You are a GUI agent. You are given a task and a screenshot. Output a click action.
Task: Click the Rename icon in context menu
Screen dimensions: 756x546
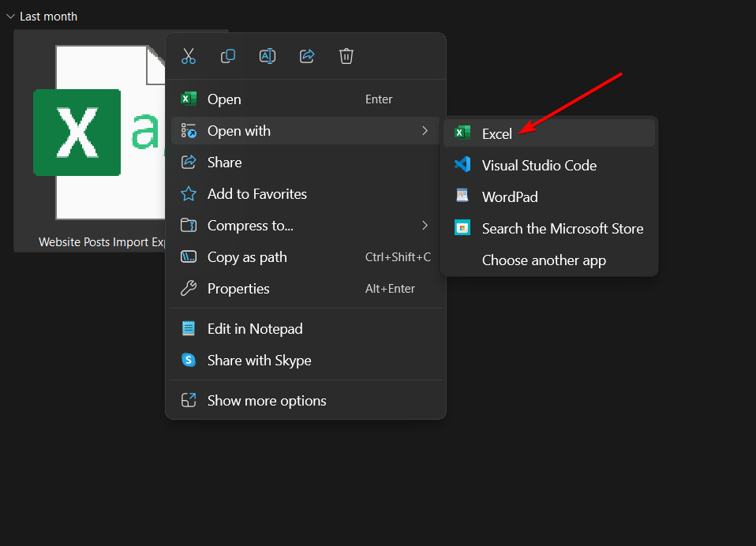tap(268, 56)
